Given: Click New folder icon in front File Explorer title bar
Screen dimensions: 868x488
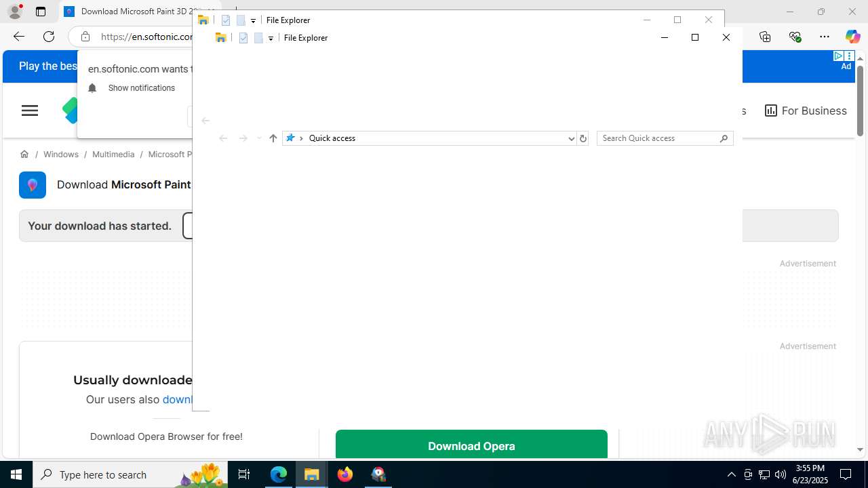Looking at the screenshot, I should point(258,38).
